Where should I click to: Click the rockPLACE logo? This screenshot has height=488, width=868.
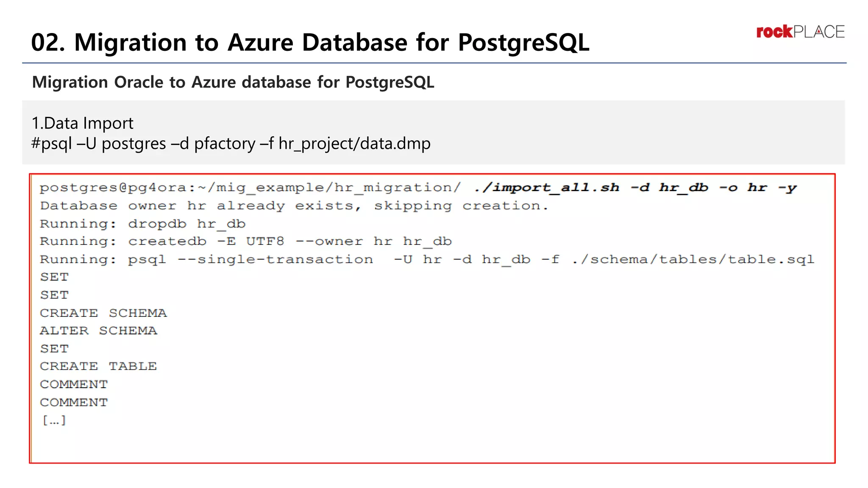coord(800,32)
